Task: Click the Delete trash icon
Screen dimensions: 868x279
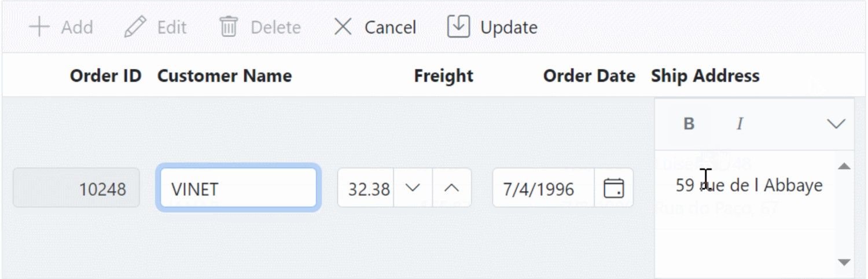Action: pyautogui.click(x=229, y=27)
